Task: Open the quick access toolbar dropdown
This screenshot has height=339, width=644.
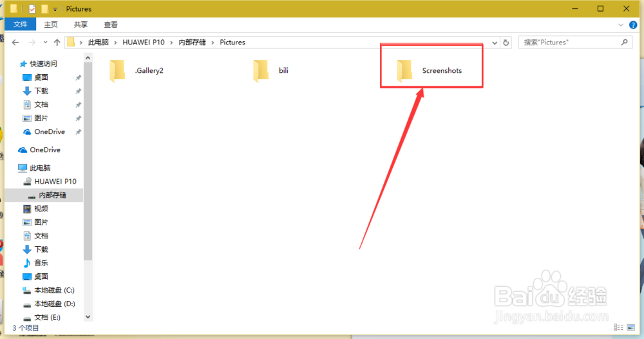Action: [x=55, y=9]
